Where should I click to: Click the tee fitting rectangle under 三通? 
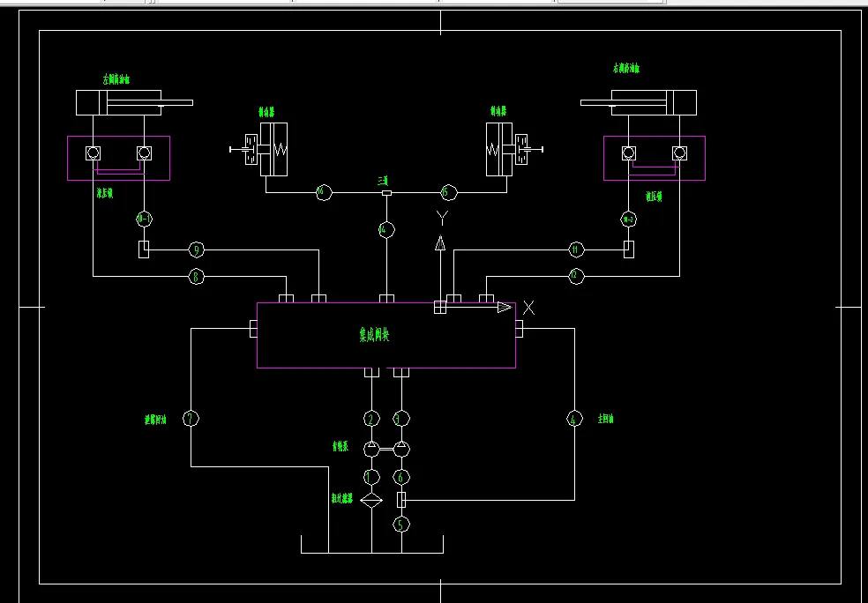pyautogui.click(x=387, y=192)
